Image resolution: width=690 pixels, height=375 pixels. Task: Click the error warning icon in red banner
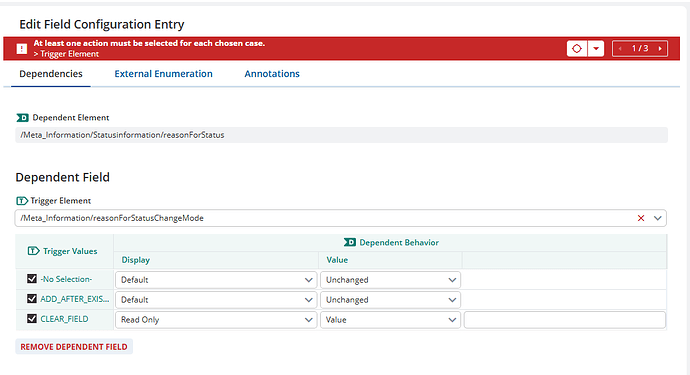click(x=22, y=49)
